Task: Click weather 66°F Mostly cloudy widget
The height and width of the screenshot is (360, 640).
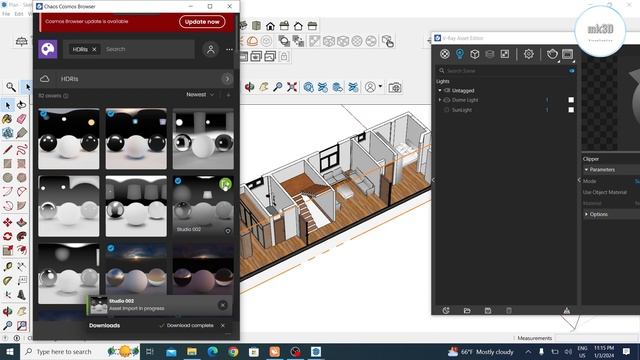Action: click(x=481, y=351)
